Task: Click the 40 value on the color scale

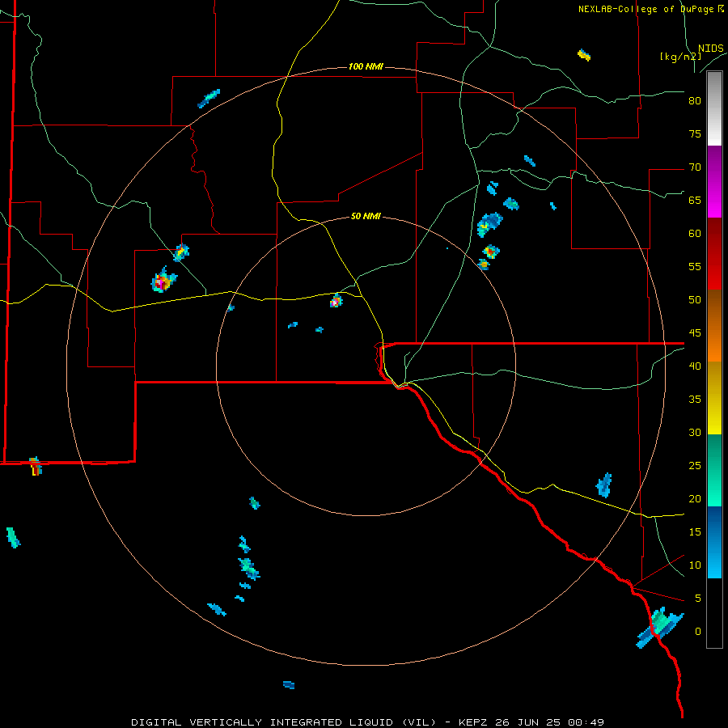Action: (695, 366)
